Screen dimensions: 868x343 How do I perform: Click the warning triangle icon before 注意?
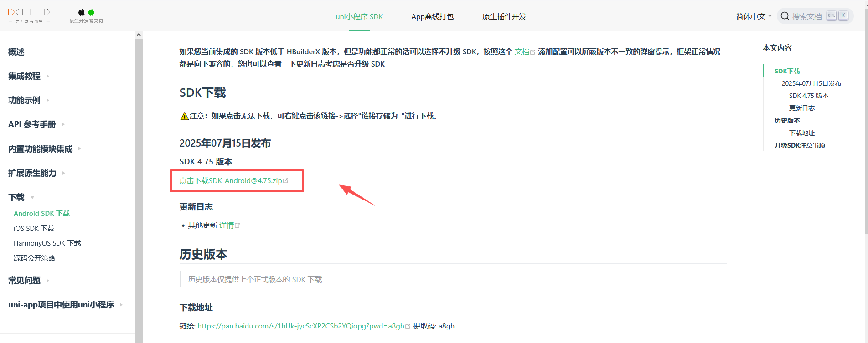[x=184, y=116]
